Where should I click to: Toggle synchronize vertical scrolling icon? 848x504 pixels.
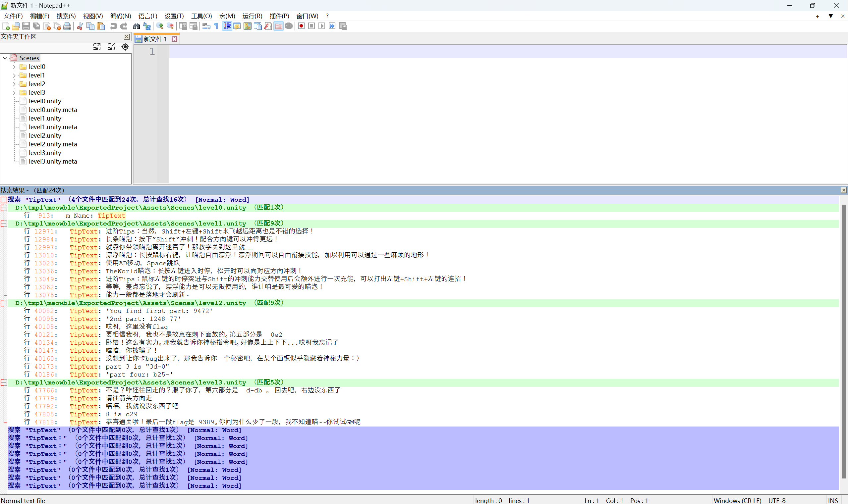click(183, 26)
